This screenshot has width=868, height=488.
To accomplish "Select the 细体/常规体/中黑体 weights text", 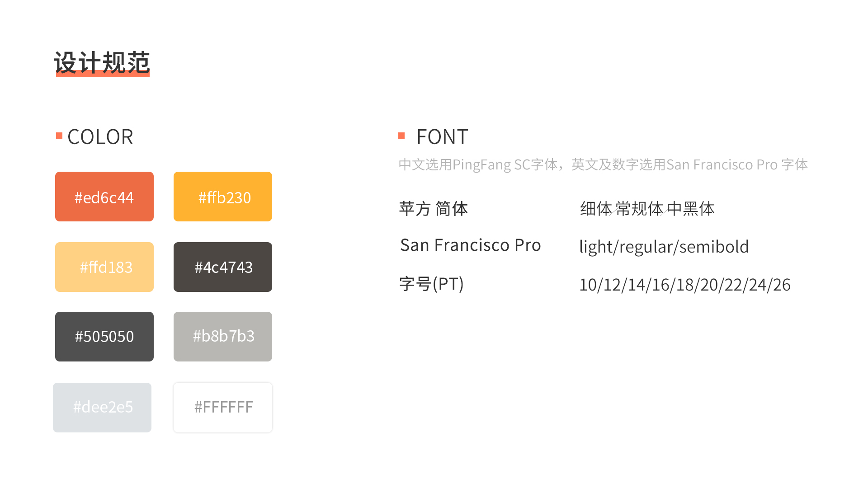I will [x=647, y=209].
